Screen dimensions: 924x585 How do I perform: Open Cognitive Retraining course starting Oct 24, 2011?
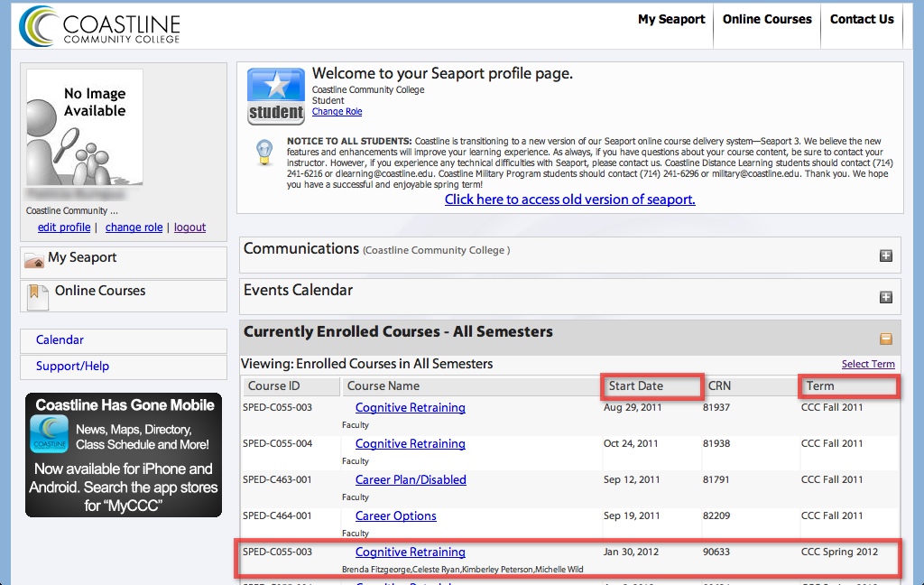click(x=411, y=443)
